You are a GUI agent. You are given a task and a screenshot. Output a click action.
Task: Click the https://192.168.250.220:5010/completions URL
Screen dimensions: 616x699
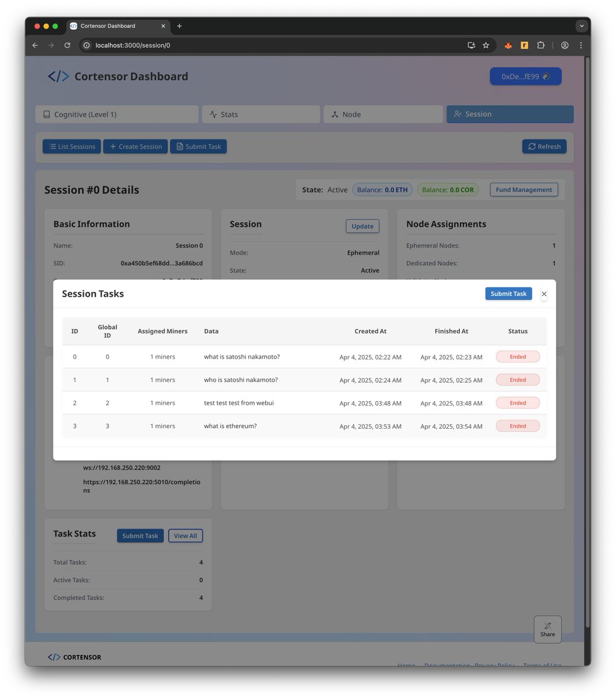tap(142, 486)
